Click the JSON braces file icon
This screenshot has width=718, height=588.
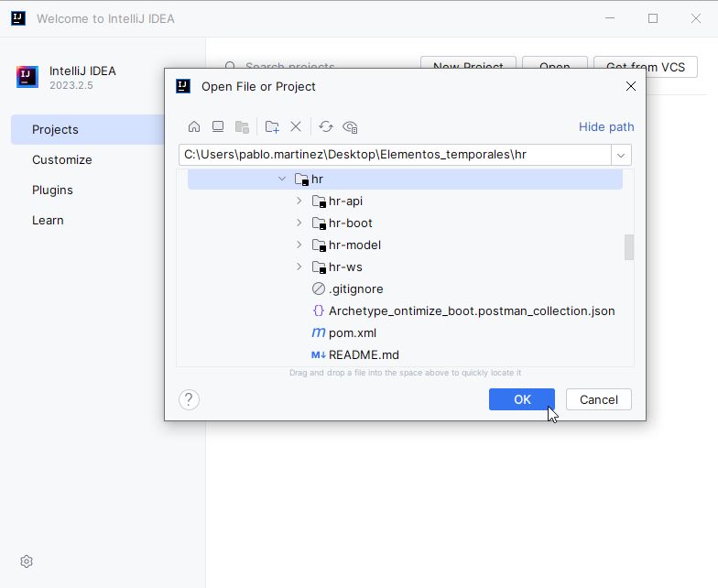319,311
